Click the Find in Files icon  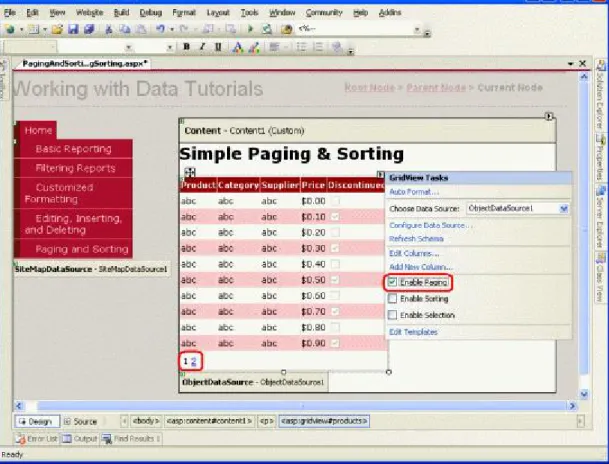[287, 29]
